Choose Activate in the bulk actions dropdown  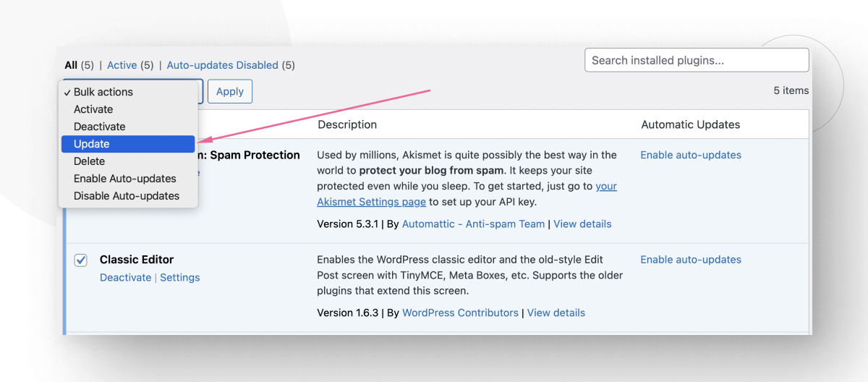coord(93,109)
